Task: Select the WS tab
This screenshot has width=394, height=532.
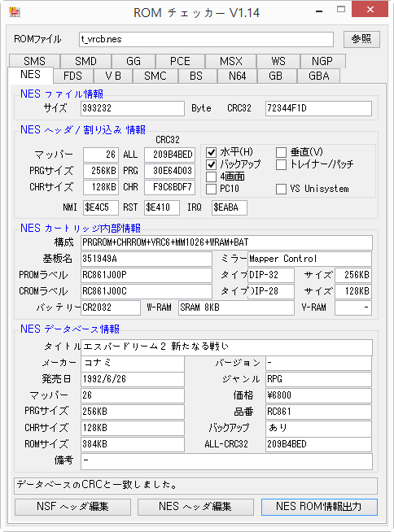Action: pyautogui.click(x=278, y=61)
